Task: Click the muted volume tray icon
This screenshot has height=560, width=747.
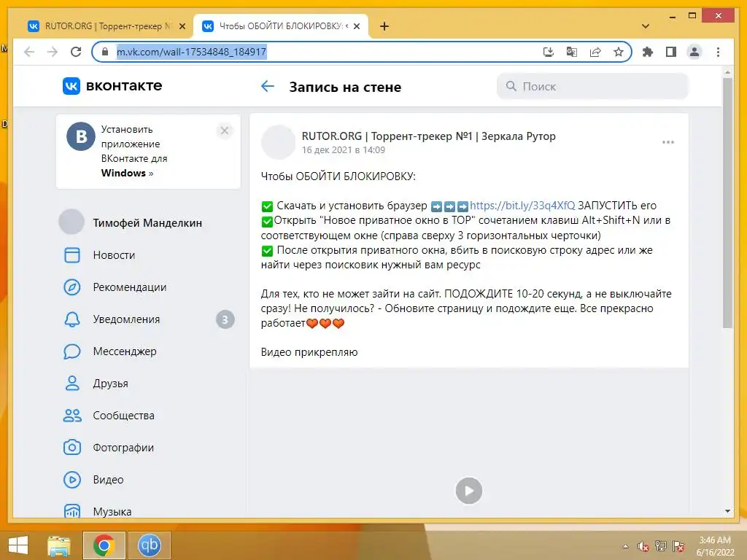Action: tap(643, 546)
